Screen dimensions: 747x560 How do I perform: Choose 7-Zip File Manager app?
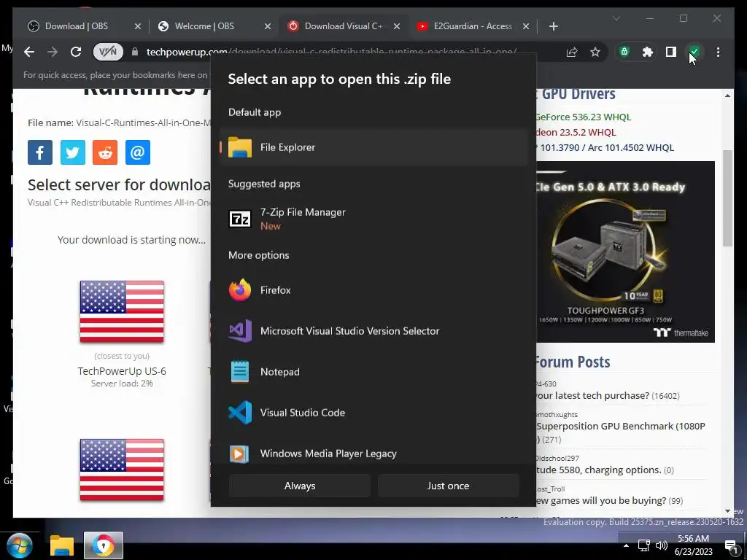[x=373, y=219]
